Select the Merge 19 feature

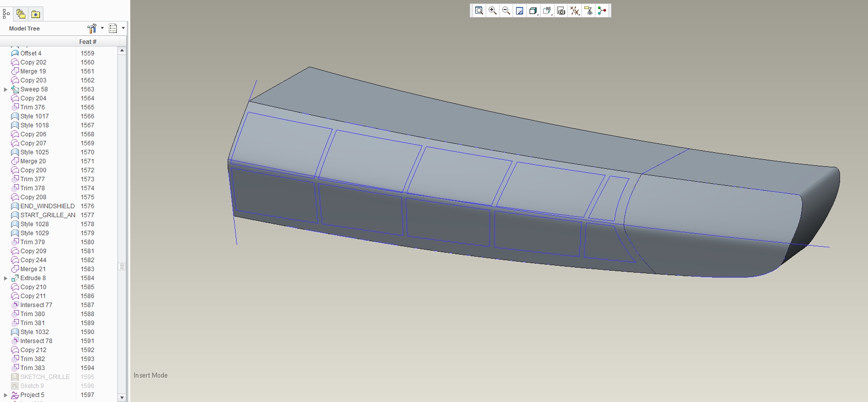[33, 71]
